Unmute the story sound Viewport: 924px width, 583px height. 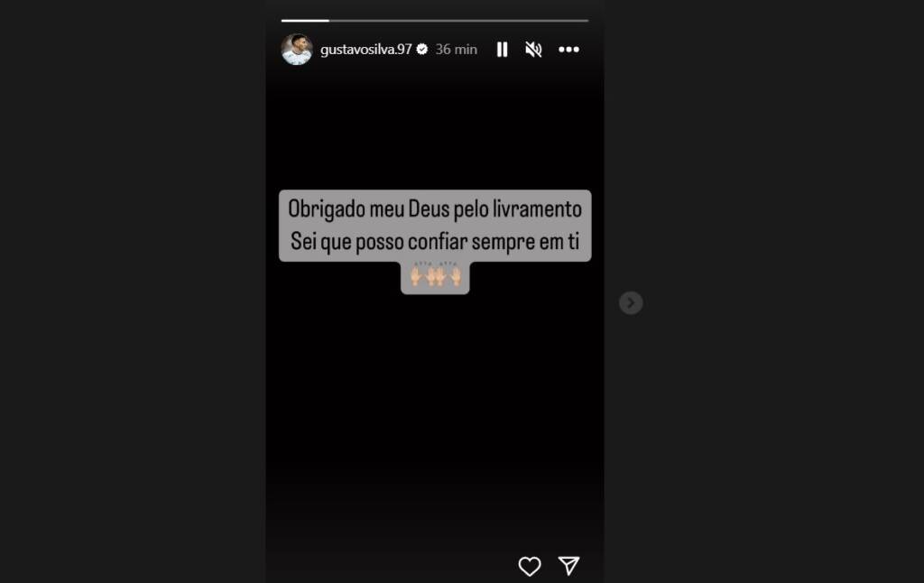coord(533,50)
